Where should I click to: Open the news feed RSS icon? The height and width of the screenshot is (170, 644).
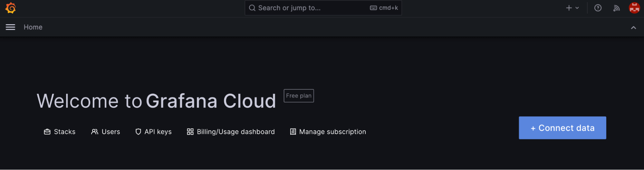(x=616, y=8)
